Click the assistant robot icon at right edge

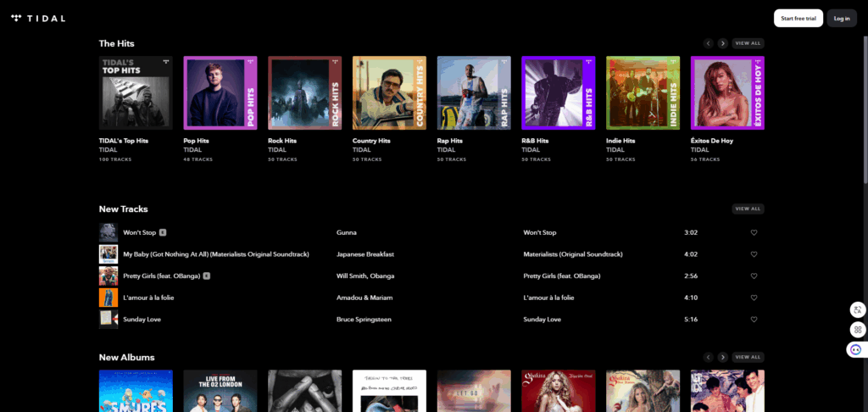click(x=856, y=349)
